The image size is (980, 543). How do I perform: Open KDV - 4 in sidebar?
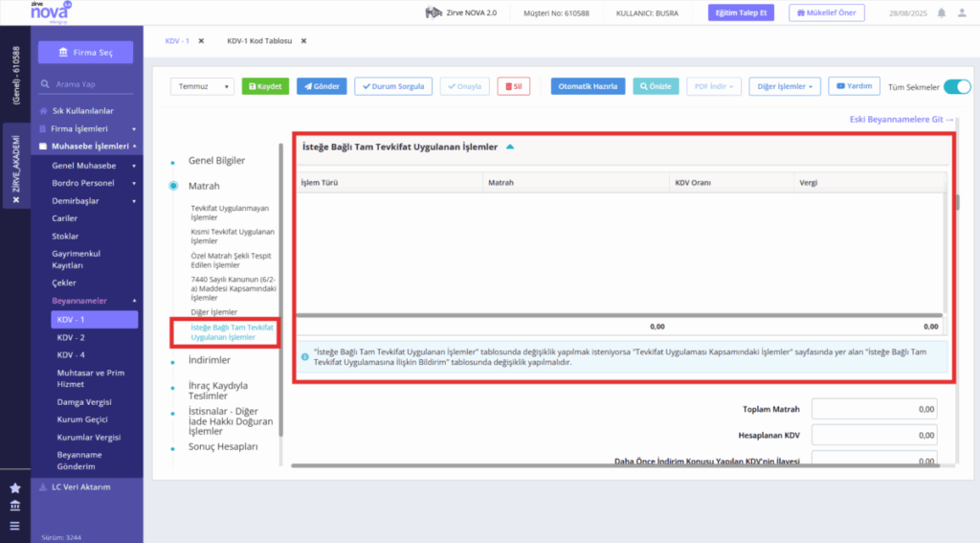point(71,354)
